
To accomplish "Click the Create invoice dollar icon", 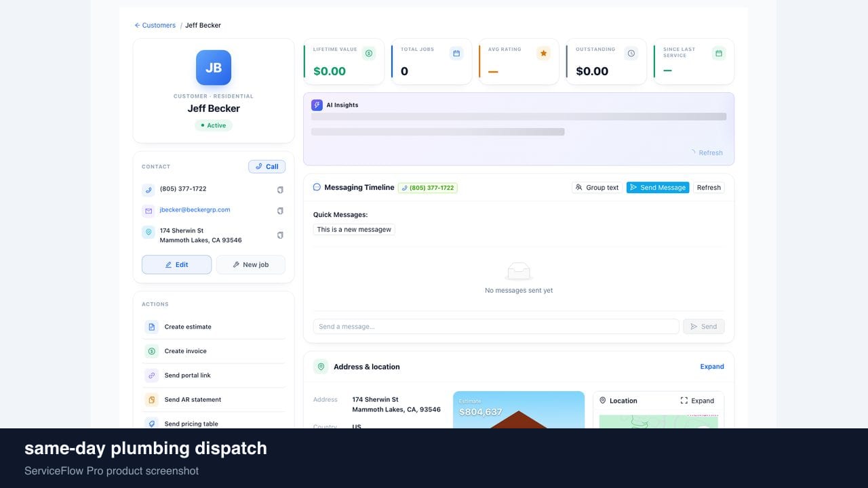I will tap(151, 351).
